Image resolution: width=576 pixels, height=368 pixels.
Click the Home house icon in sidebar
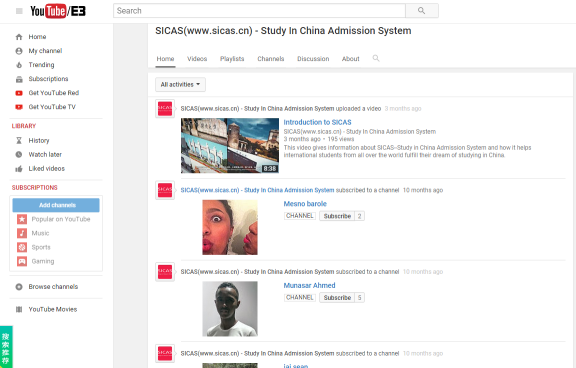[x=19, y=37]
